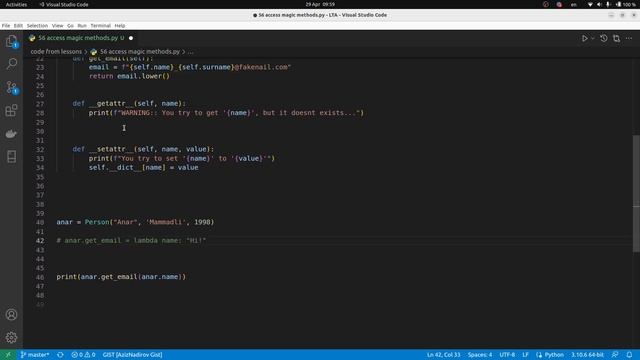Open the Accounts icon
640x360 pixels.
(11, 315)
